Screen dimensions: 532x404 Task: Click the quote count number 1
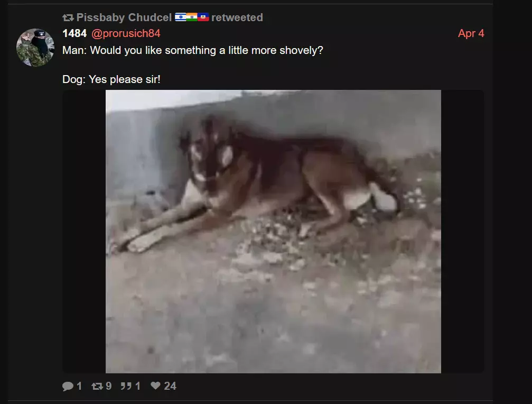pos(138,386)
